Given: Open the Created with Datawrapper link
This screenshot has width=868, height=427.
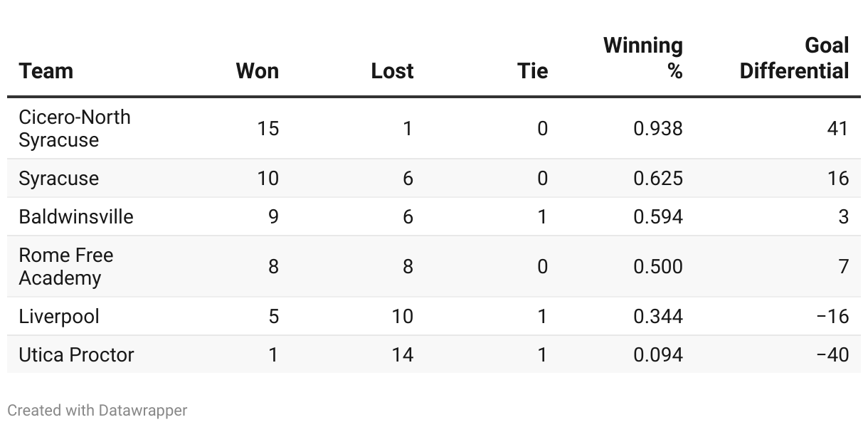Looking at the screenshot, I should 97,411.
